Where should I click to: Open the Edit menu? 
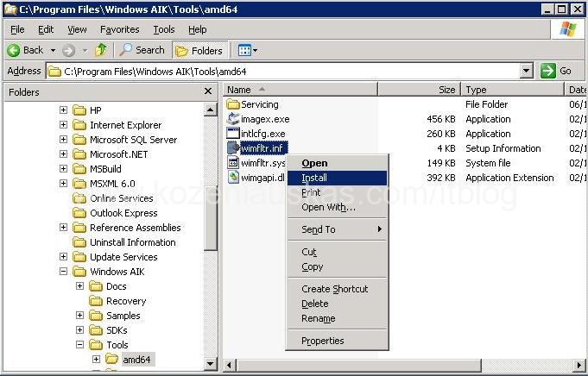pos(46,29)
